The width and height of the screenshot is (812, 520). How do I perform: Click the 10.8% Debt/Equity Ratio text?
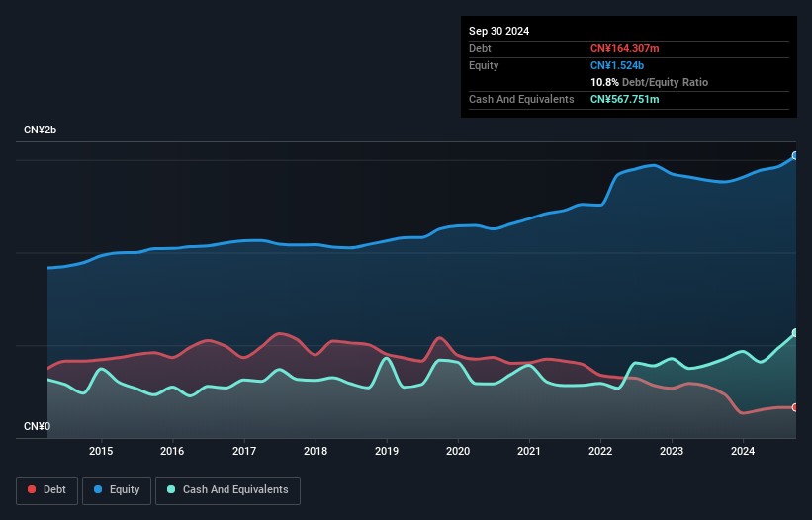650,82
